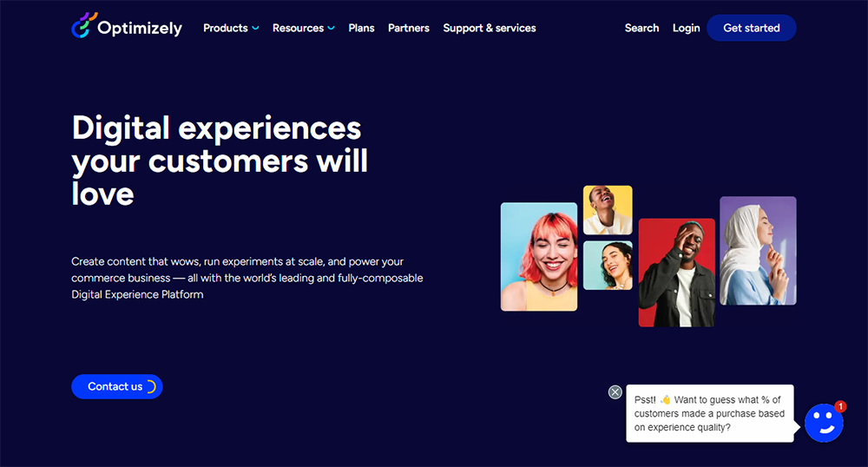Click the woman in white hijab photo
This screenshot has width=868, height=467.
click(758, 251)
